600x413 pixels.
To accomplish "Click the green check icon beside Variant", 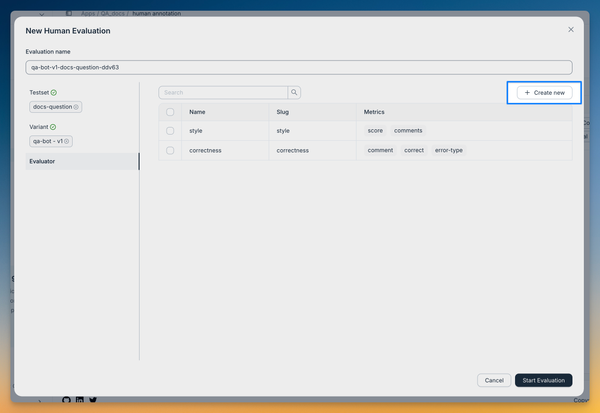I will pos(53,127).
